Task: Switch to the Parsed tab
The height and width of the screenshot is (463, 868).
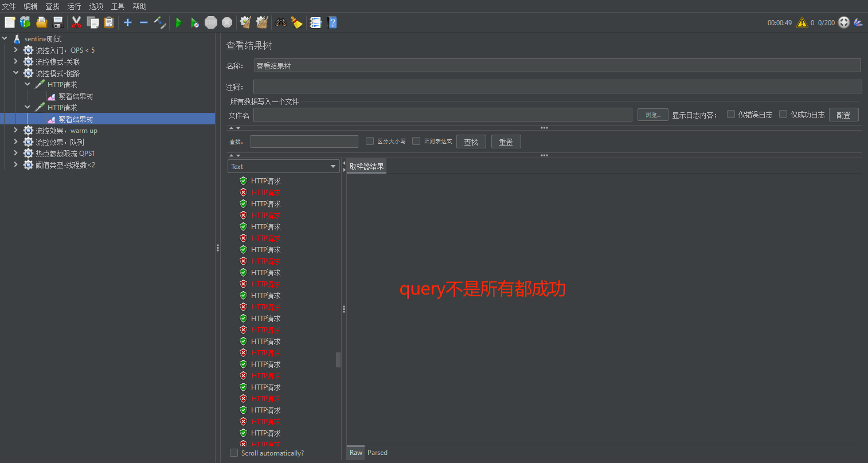Action: coord(377,453)
